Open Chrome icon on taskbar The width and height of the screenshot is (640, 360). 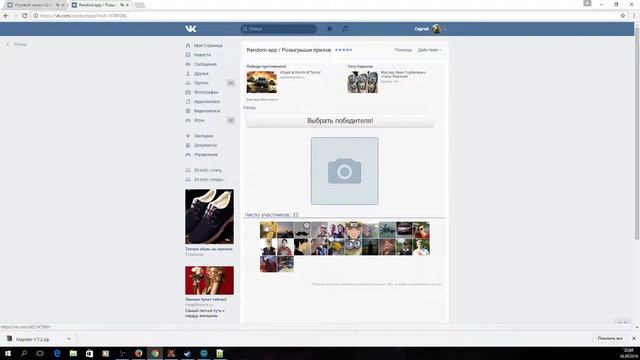coord(155,353)
